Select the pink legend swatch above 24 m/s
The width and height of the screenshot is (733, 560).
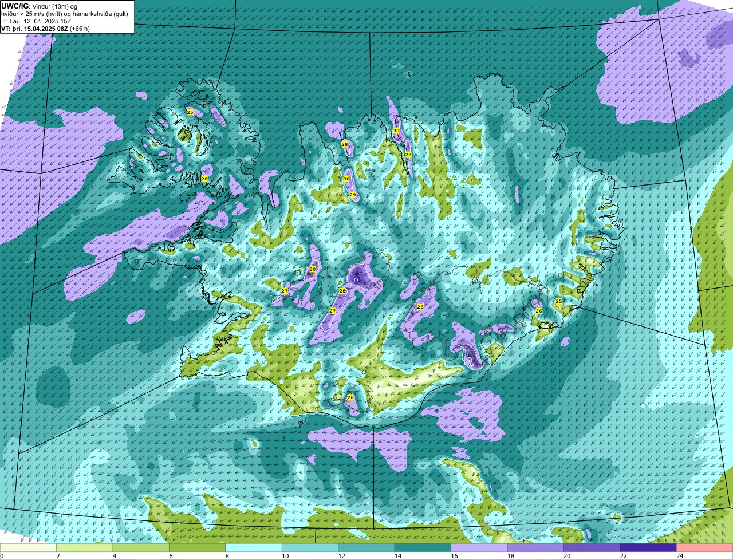tap(705, 548)
